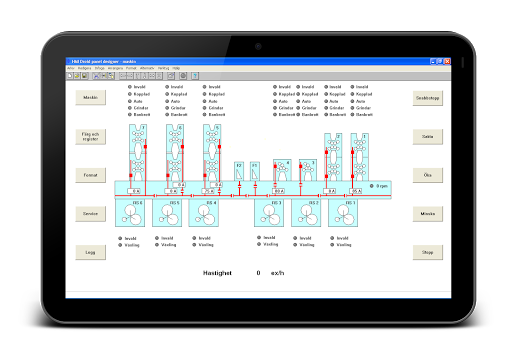Click the Snabbstopp button
The height and width of the screenshot is (361, 512).
[x=428, y=98]
